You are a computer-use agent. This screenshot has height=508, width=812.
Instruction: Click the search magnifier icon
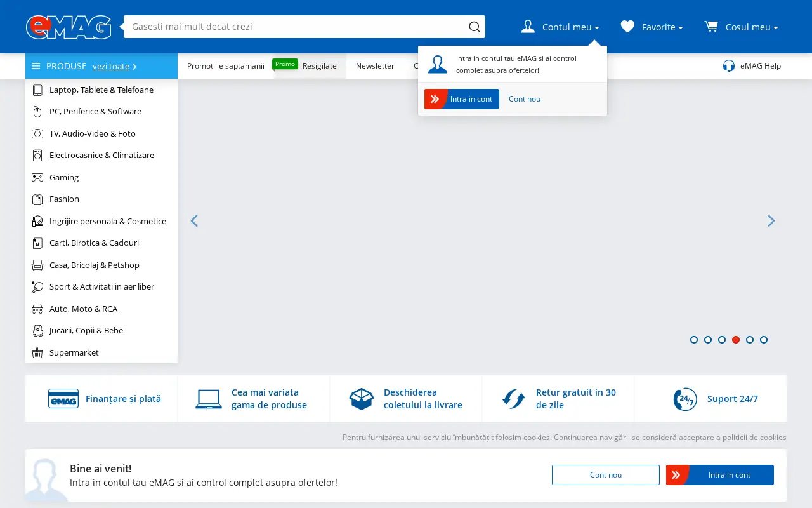(x=475, y=27)
